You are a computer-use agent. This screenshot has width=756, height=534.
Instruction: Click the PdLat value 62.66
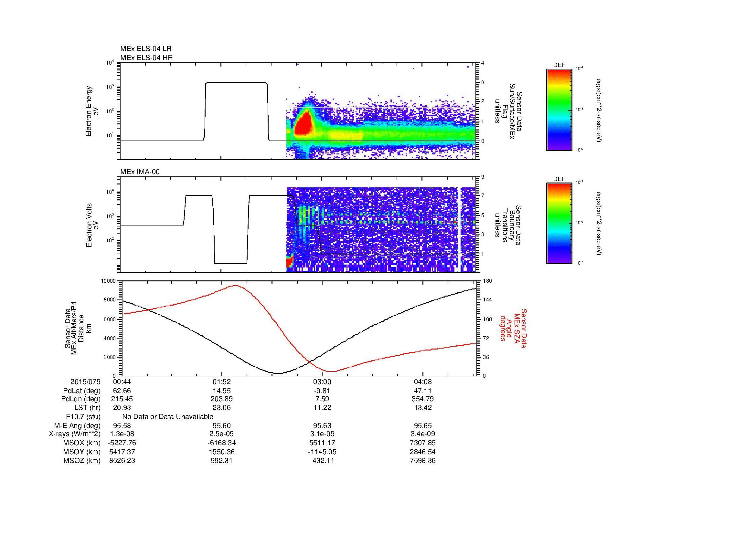122,391
